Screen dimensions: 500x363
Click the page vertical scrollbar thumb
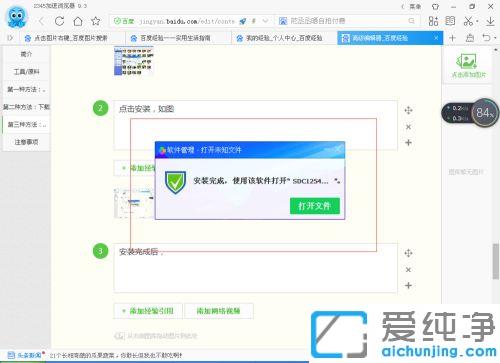point(496,261)
